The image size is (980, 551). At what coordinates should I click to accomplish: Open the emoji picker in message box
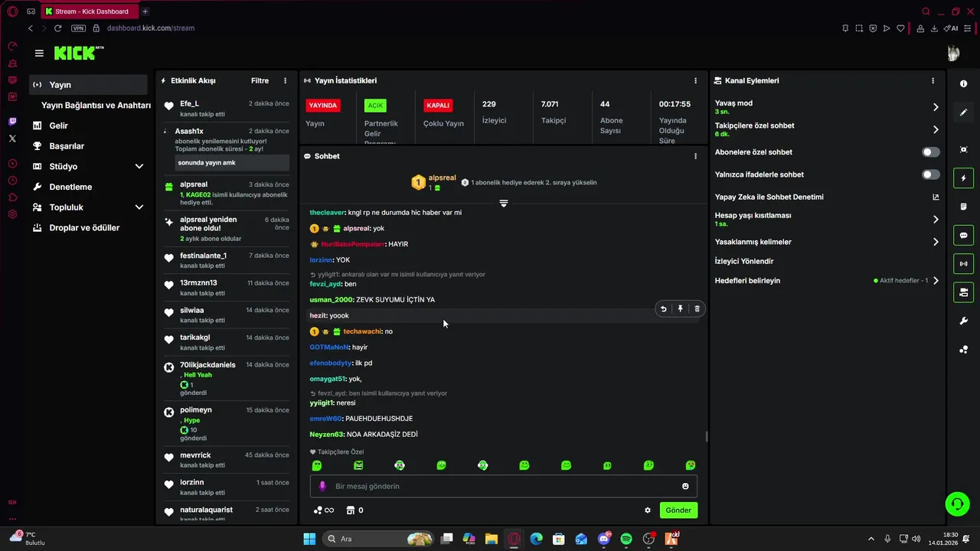click(x=685, y=486)
